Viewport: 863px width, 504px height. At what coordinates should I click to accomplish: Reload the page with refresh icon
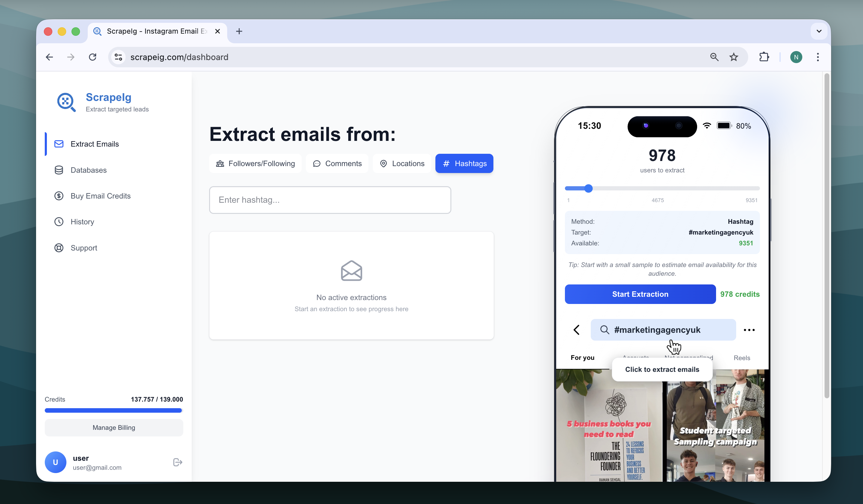[x=93, y=57]
